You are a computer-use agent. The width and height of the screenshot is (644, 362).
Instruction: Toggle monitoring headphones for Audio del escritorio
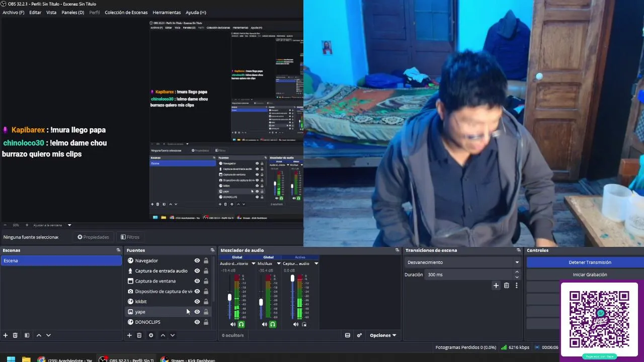click(242, 324)
